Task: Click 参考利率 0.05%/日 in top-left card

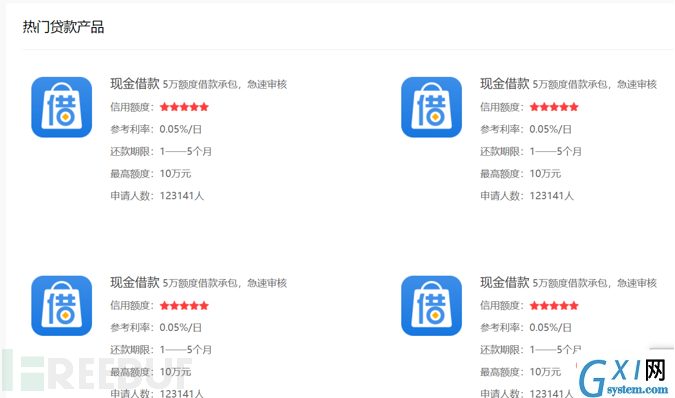Action: coord(156,129)
